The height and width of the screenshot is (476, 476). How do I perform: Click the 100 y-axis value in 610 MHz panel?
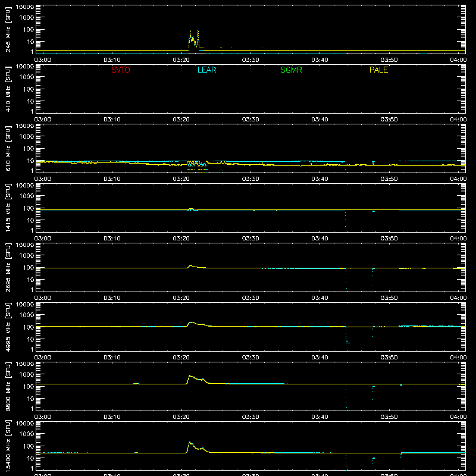tap(29, 149)
